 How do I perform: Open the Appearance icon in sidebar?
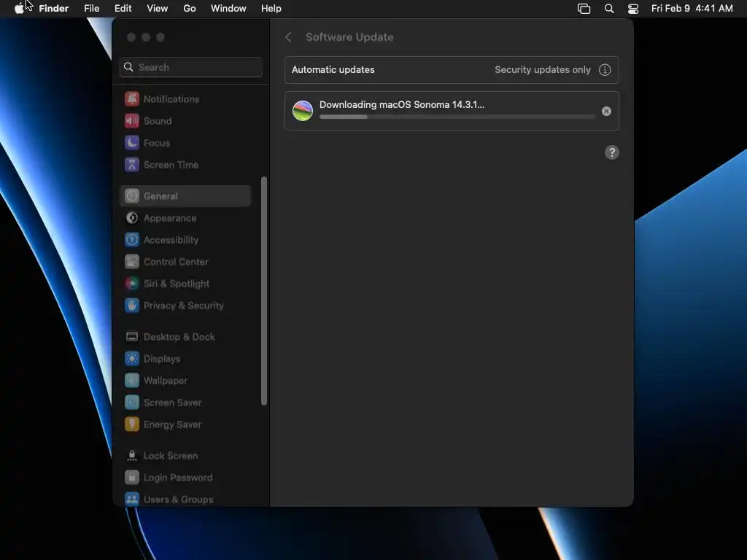coord(132,218)
